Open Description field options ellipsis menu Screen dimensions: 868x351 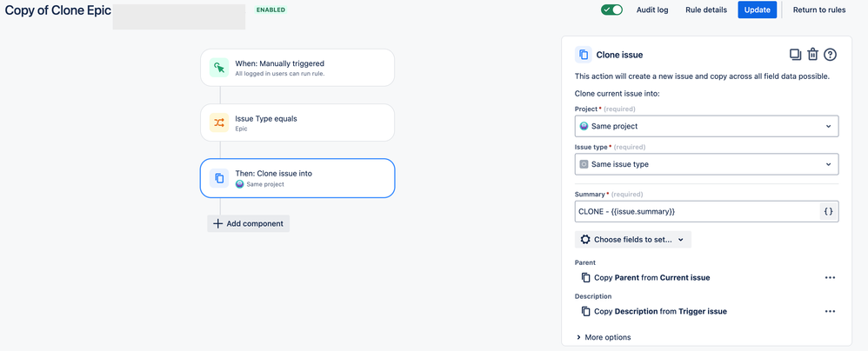(830, 311)
